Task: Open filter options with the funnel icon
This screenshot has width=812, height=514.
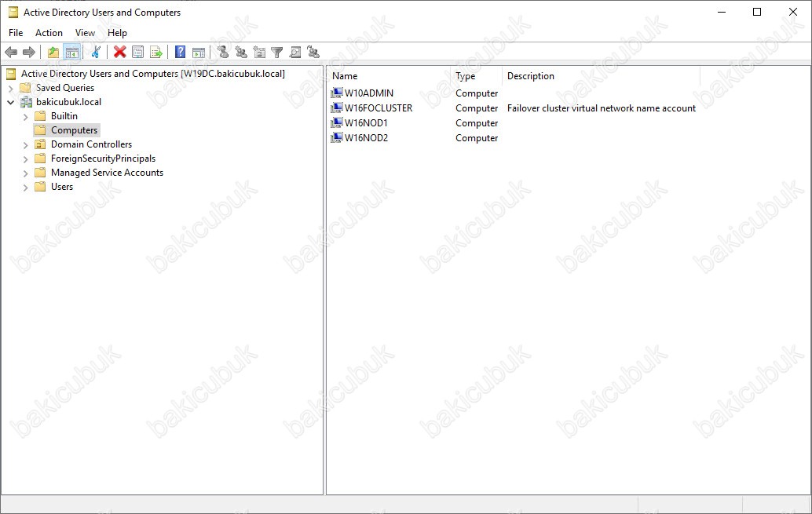Action: click(277, 52)
